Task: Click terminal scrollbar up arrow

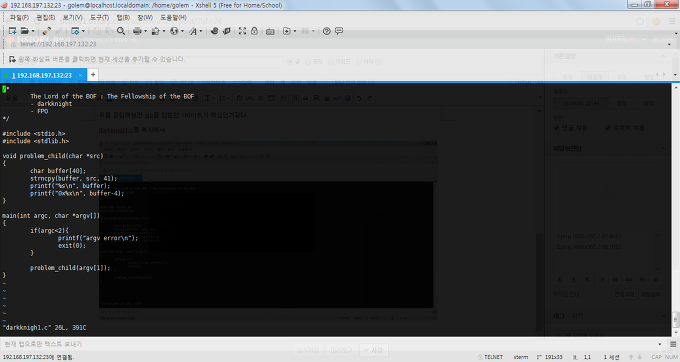Action: click(676, 87)
